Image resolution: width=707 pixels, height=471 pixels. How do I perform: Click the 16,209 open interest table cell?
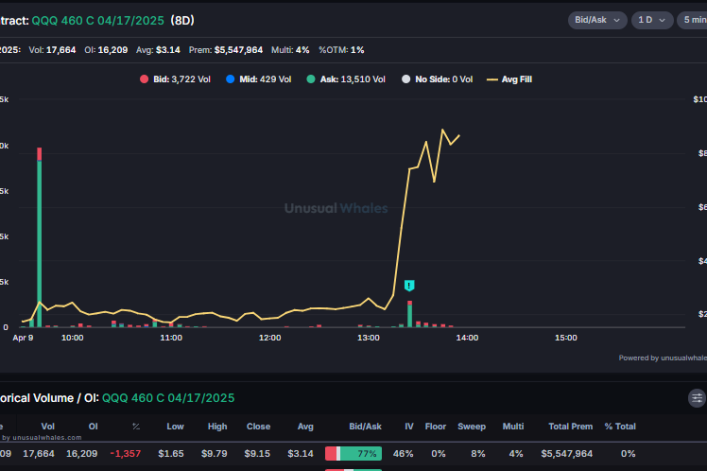[x=82, y=454]
